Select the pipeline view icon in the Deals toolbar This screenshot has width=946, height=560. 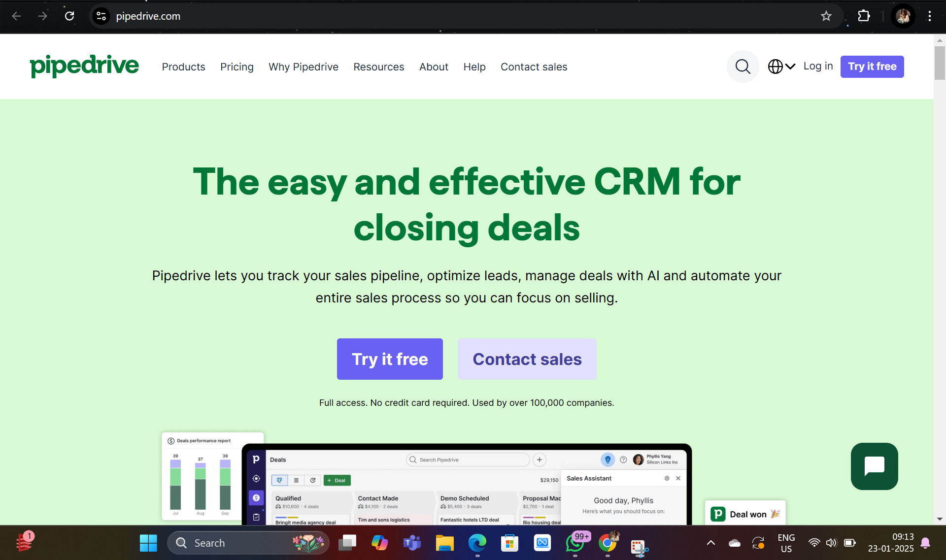point(279,480)
